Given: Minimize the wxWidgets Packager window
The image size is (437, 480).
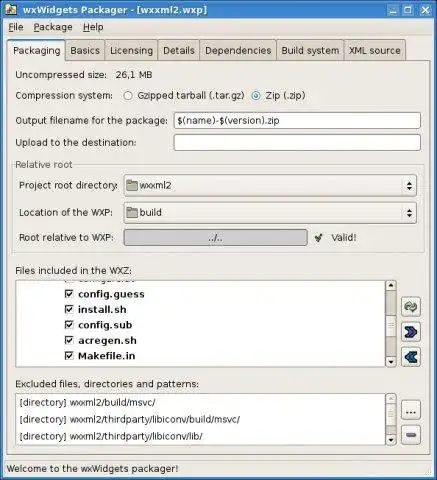Looking at the screenshot, I should pos(393,10).
